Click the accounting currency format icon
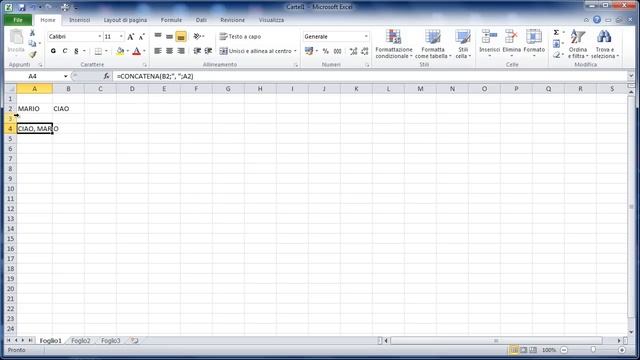 click(309, 51)
